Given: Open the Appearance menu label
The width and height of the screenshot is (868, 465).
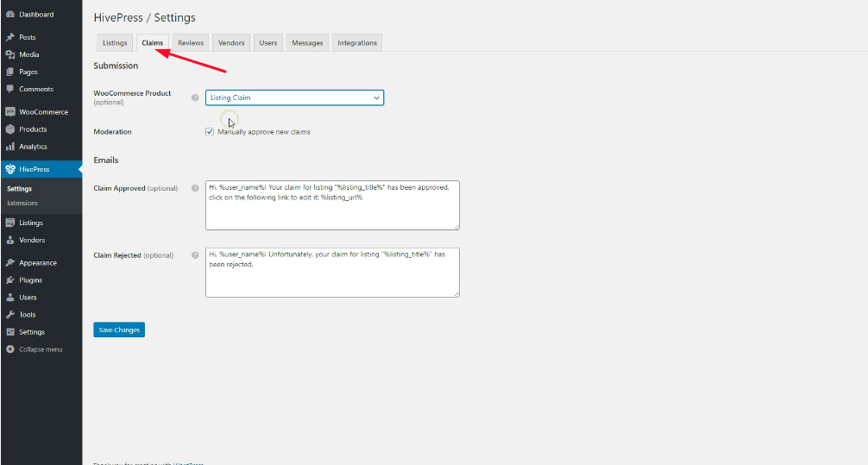Looking at the screenshot, I should tap(38, 263).
